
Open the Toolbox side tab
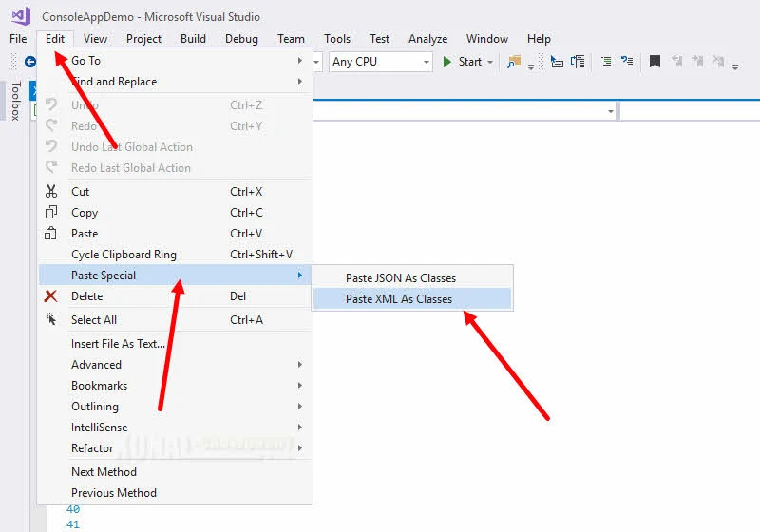(15, 101)
